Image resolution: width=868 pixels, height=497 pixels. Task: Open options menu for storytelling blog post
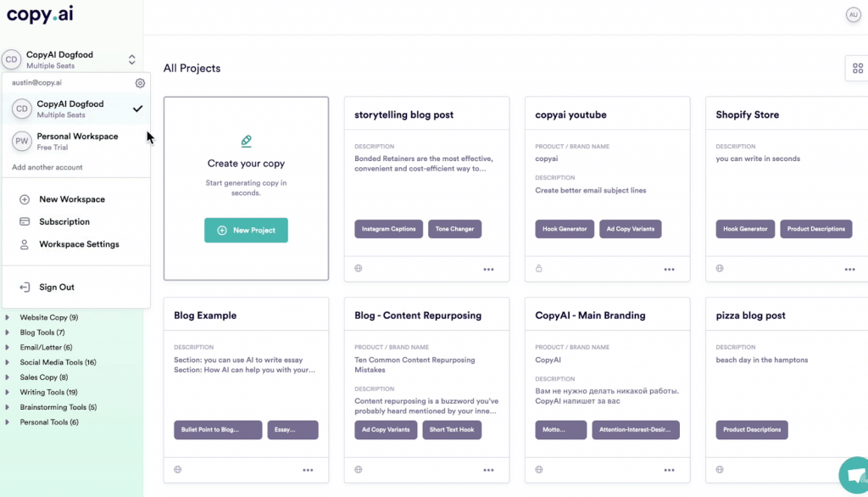(x=488, y=269)
